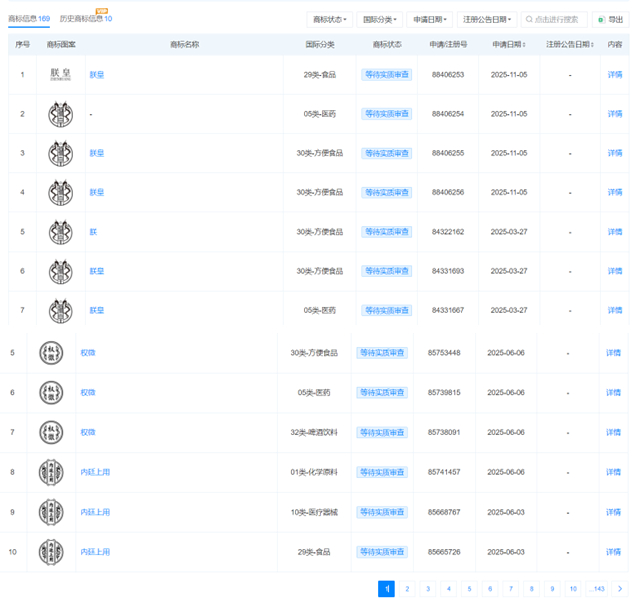Click in the search input field
Viewport: 636px width, 603px height.
tap(554, 19)
